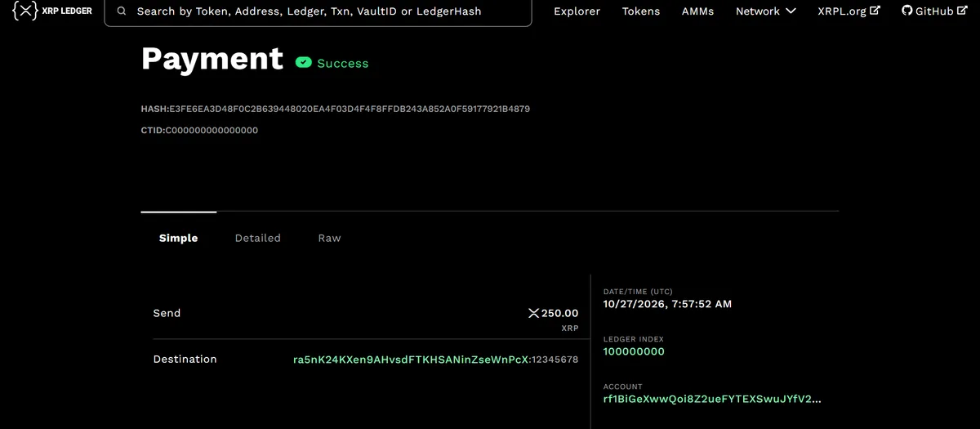980x429 pixels.
Task: Click the LEDGER INDEX label
Action: pyautogui.click(x=633, y=338)
